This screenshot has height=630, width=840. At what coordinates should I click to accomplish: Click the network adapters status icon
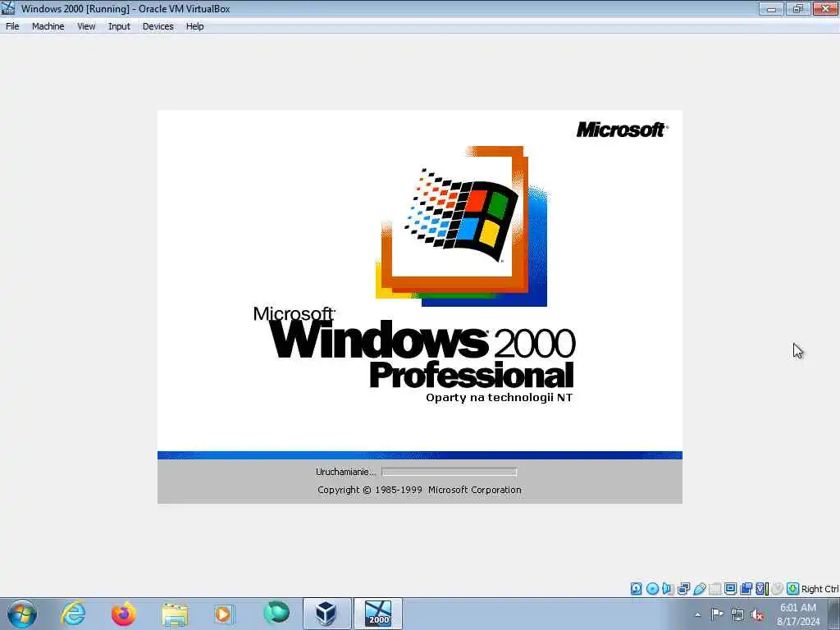coord(683,589)
